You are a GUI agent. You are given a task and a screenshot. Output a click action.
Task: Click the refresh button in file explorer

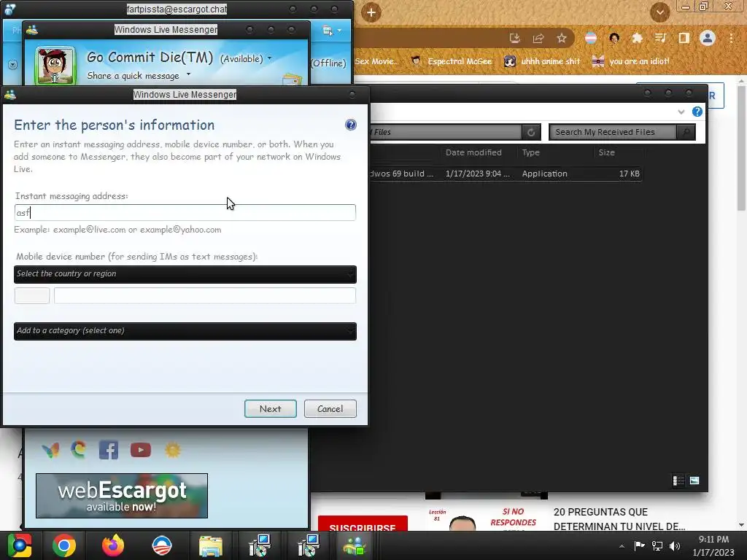click(x=531, y=133)
